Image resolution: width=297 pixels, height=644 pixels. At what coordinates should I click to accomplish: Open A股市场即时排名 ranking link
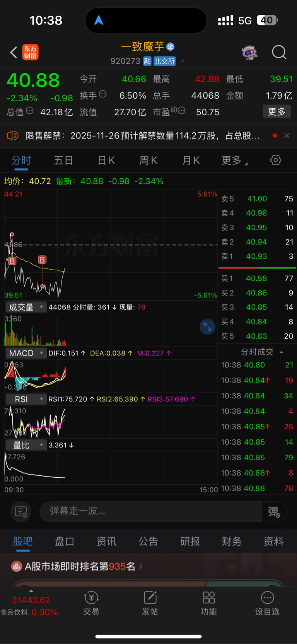(x=84, y=567)
